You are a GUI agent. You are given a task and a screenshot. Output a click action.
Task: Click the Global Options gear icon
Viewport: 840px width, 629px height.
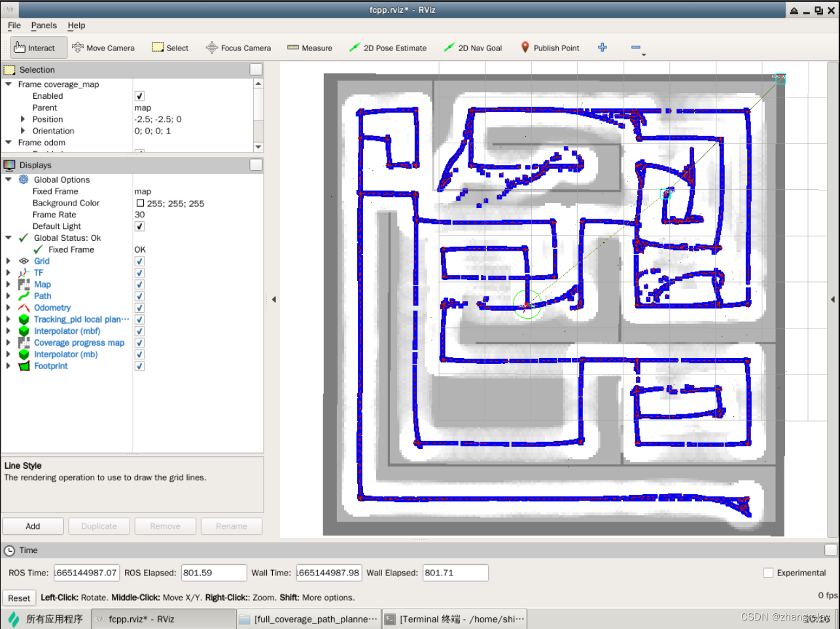pos(24,179)
